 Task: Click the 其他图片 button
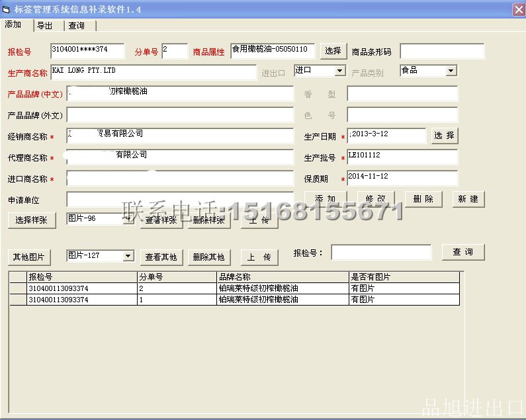[x=28, y=257]
